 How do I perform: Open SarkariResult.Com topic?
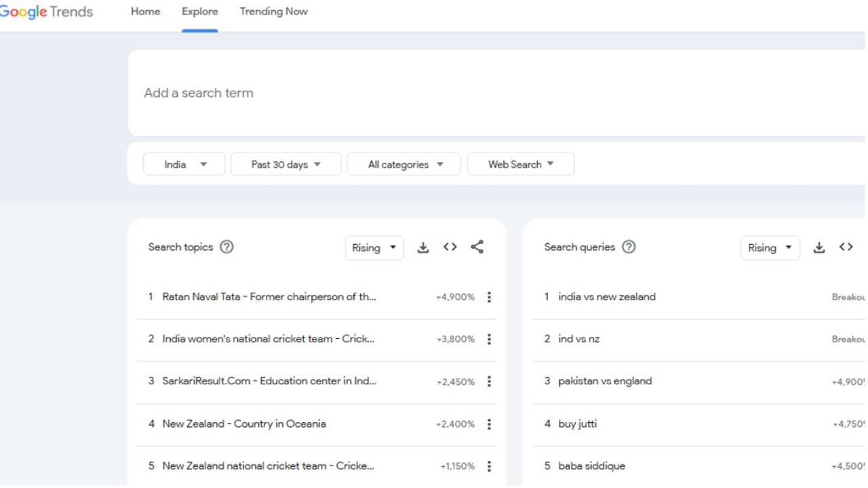click(269, 381)
